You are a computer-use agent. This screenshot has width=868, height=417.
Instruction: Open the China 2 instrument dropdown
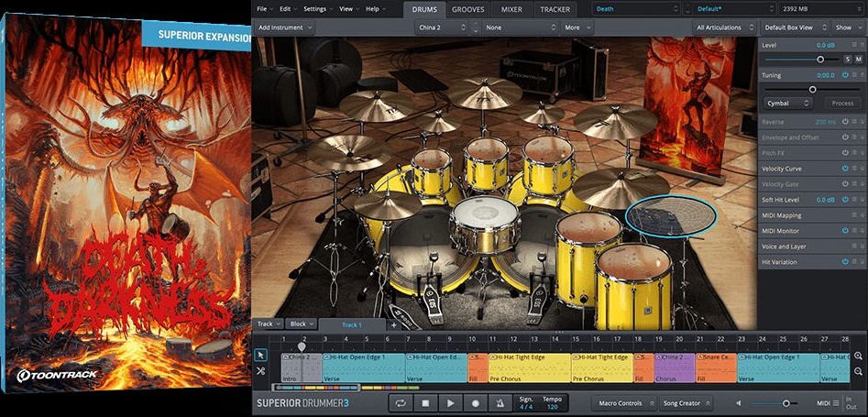tap(443, 27)
